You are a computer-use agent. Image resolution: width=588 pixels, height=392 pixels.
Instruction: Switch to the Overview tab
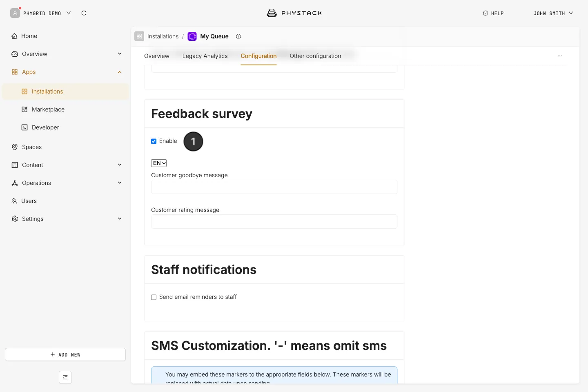click(157, 56)
